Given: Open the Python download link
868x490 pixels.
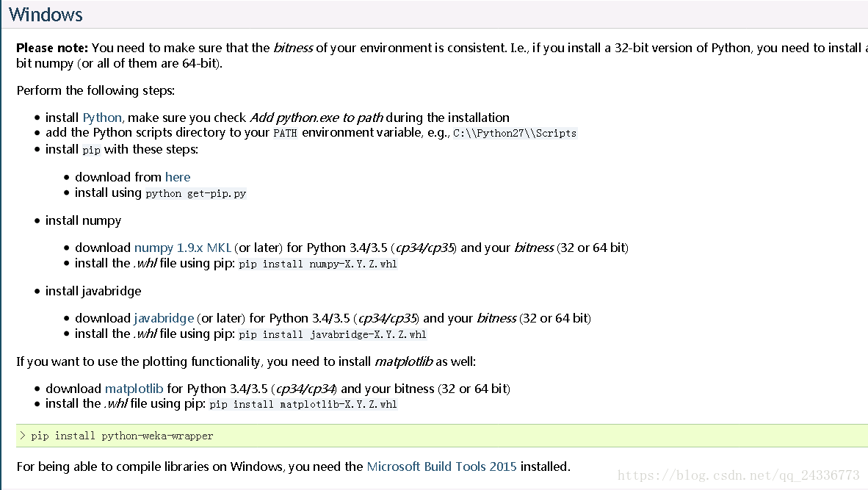Looking at the screenshot, I should click(x=102, y=118).
